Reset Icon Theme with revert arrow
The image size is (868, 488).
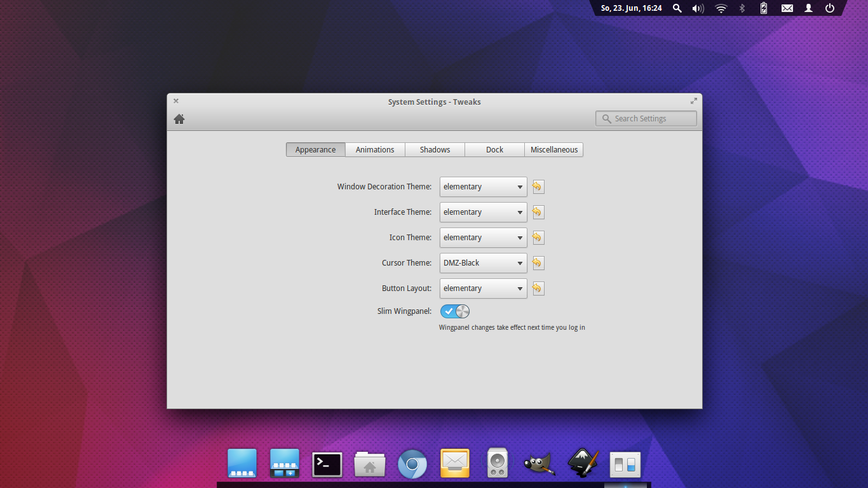pos(538,238)
